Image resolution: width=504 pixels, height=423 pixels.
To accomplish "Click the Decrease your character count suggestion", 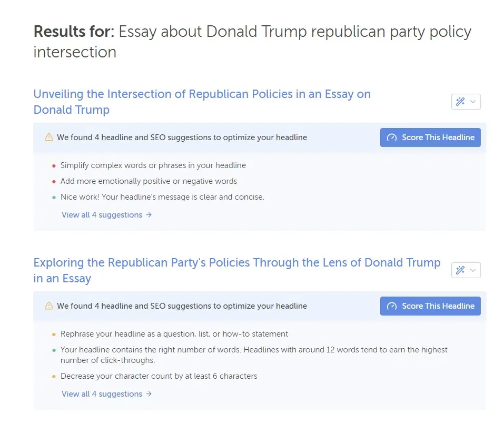I will pos(159,376).
